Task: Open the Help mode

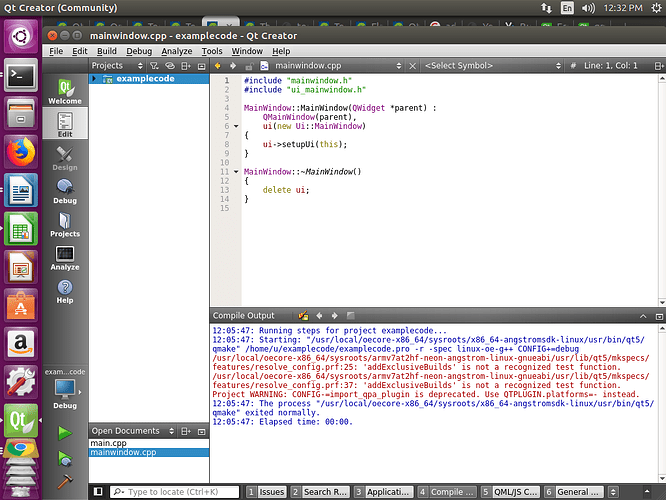Action: (x=65, y=291)
